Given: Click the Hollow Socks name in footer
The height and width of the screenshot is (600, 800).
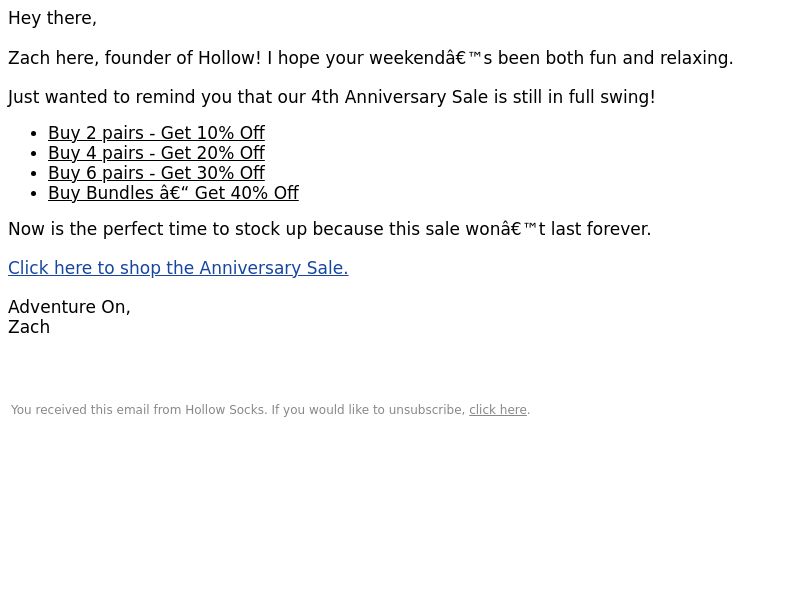Looking at the screenshot, I should click(x=225, y=410).
